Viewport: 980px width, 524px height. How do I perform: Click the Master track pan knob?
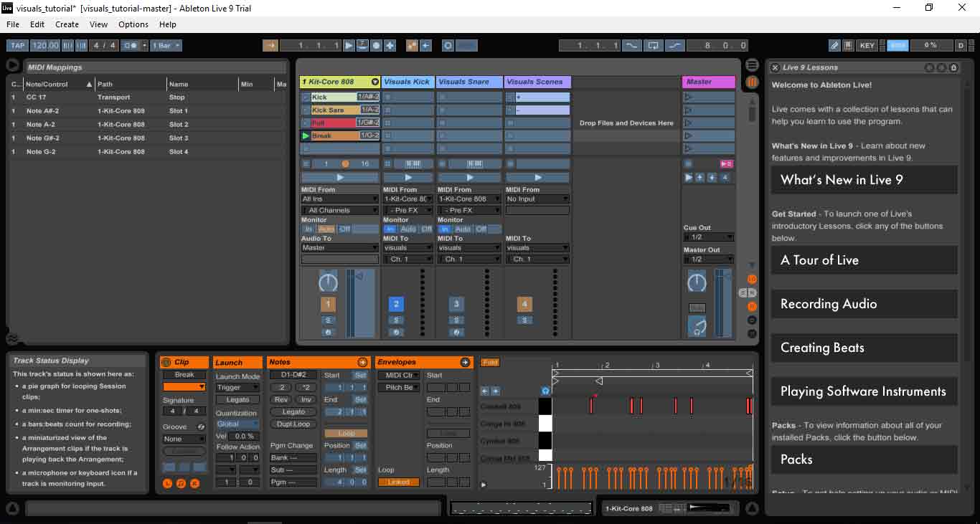point(697,282)
